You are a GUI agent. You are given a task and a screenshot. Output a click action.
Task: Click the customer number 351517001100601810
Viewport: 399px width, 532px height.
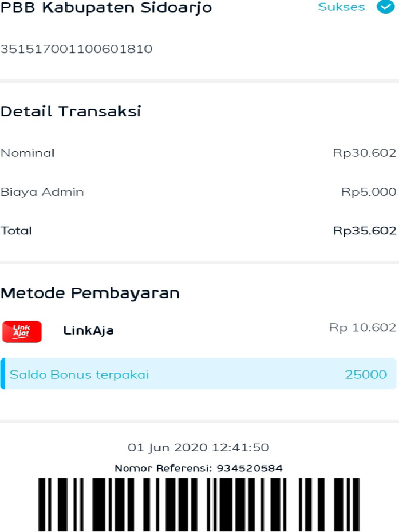point(76,49)
